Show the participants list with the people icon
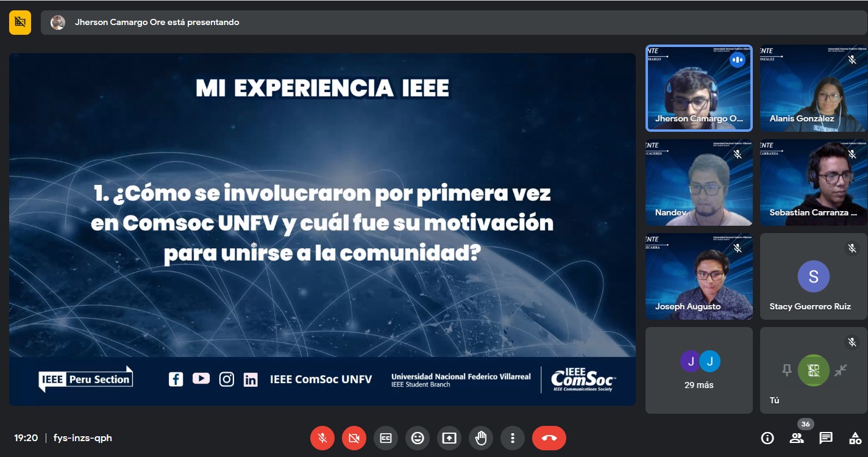The height and width of the screenshot is (457, 868). point(797,438)
